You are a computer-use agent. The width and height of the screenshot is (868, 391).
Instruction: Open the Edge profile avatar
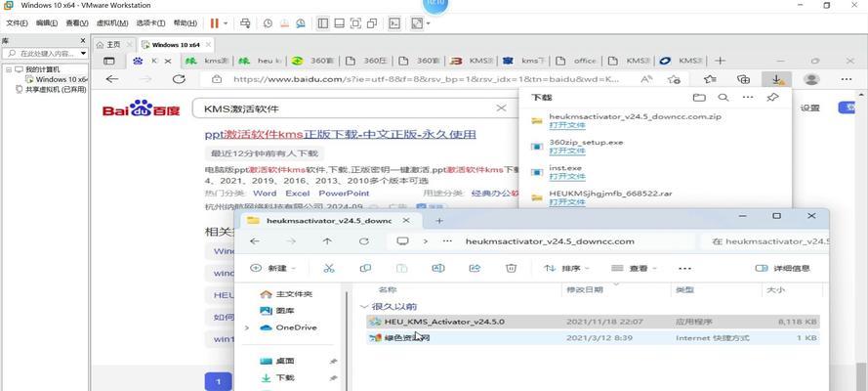click(x=811, y=79)
